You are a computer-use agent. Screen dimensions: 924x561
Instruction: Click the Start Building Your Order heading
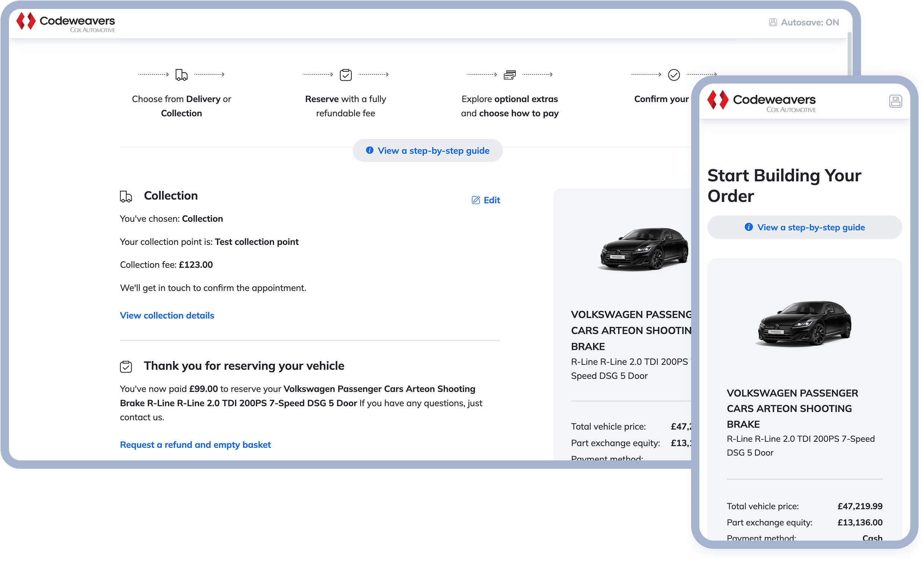[784, 186]
